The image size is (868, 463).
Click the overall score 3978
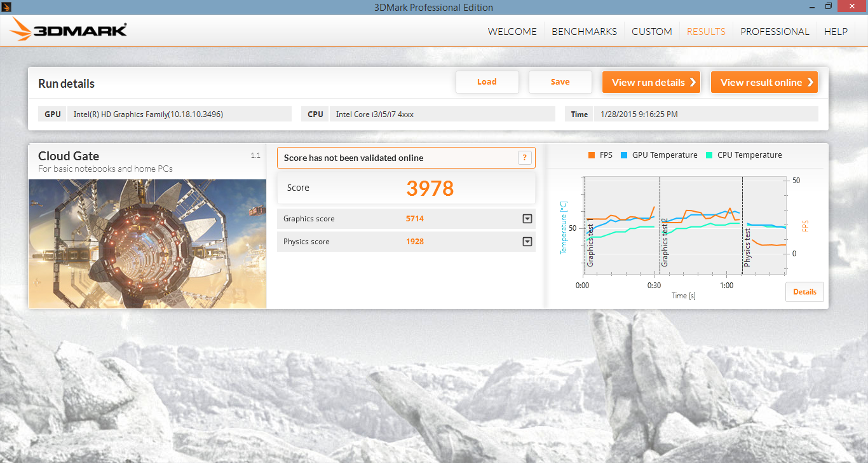pyautogui.click(x=430, y=188)
